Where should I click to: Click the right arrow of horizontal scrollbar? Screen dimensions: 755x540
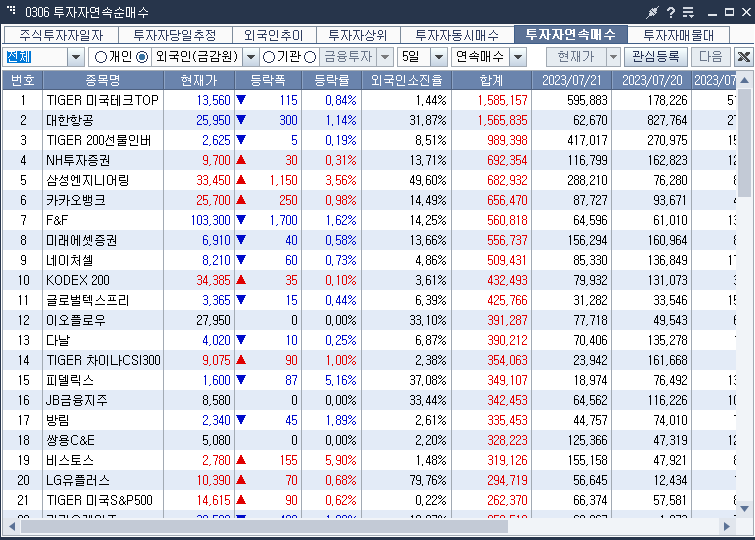[x=727, y=526]
